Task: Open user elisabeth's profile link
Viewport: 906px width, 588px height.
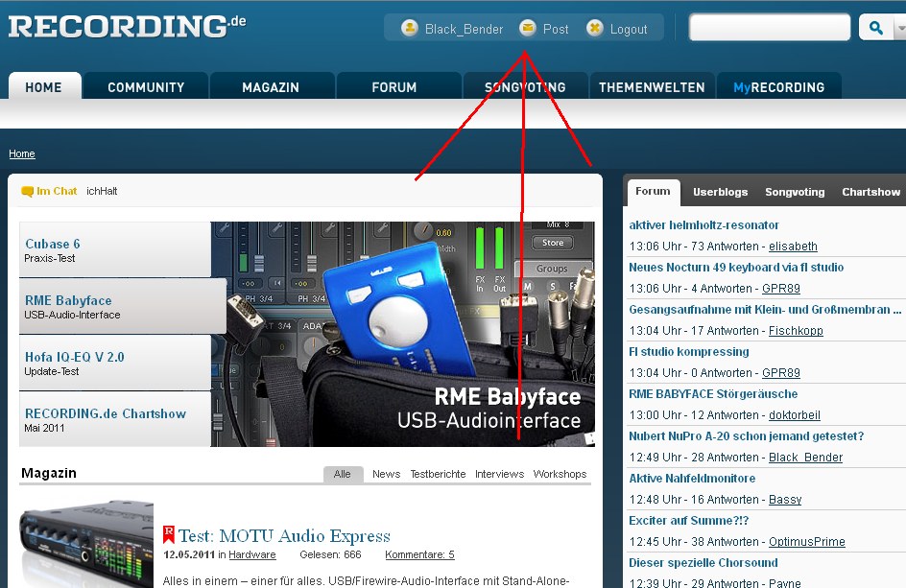Action: click(x=793, y=247)
